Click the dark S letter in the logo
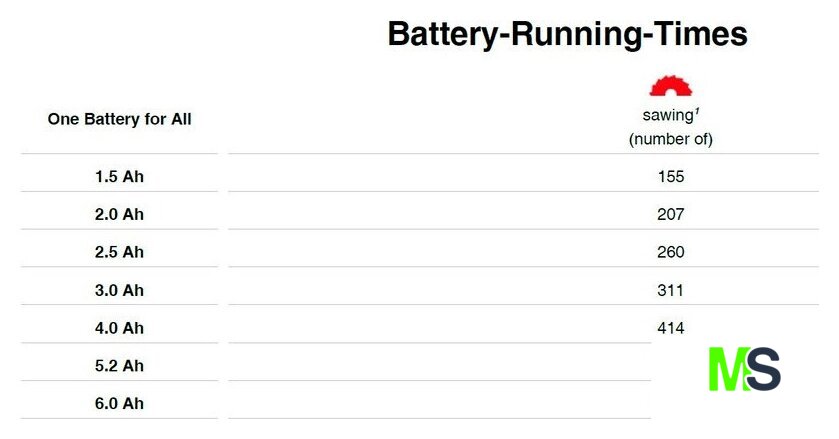The height and width of the screenshot is (439, 839). [762, 369]
